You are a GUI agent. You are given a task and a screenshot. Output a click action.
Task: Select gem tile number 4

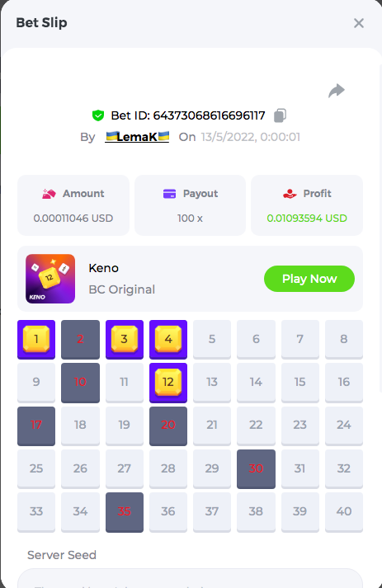click(168, 340)
